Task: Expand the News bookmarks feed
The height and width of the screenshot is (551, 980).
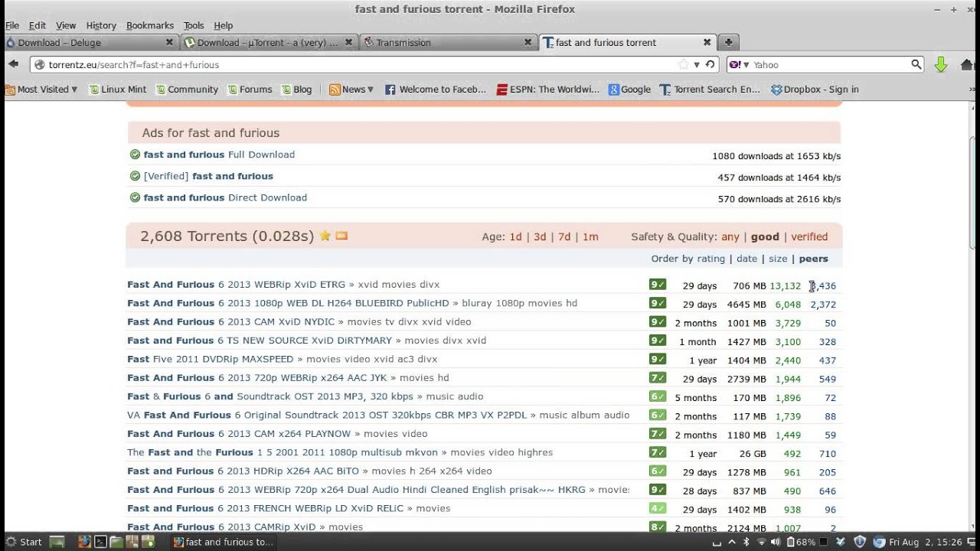Action: 351,90
